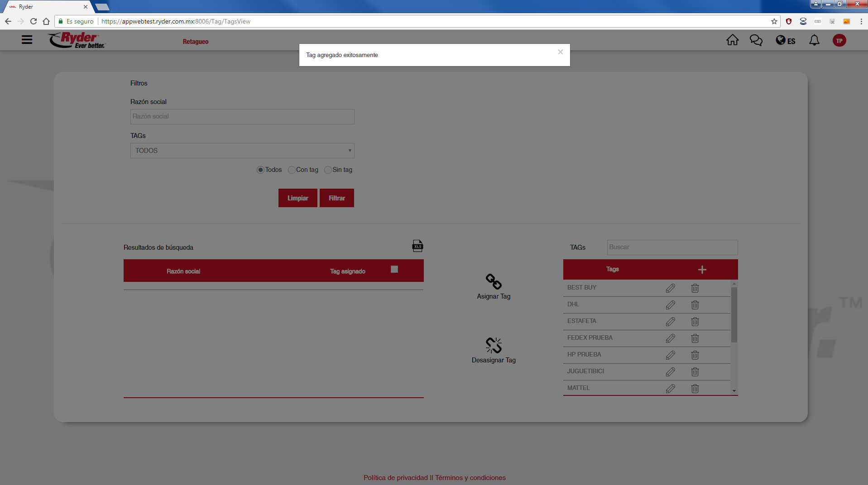Delete the DHL tag
The height and width of the screenshot is (485, 868).
(x=695, y=305)
